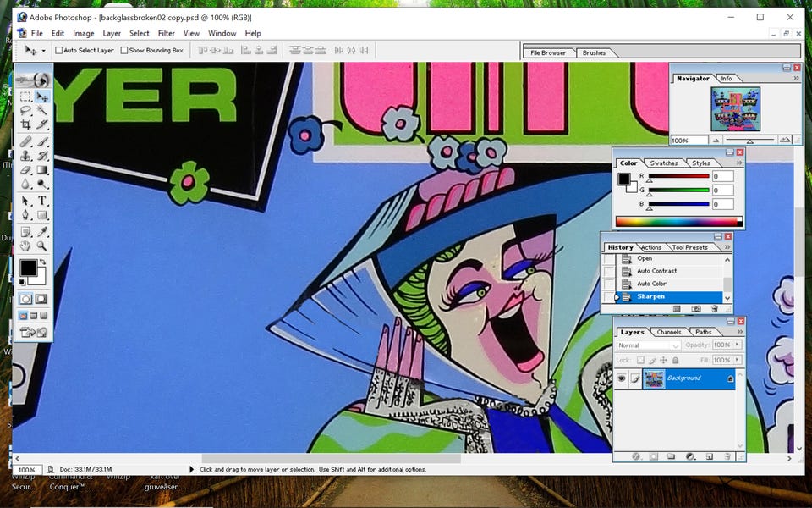Open the layer blend mode Normal dropdown
812x508 pixels.
click(648, 345)
